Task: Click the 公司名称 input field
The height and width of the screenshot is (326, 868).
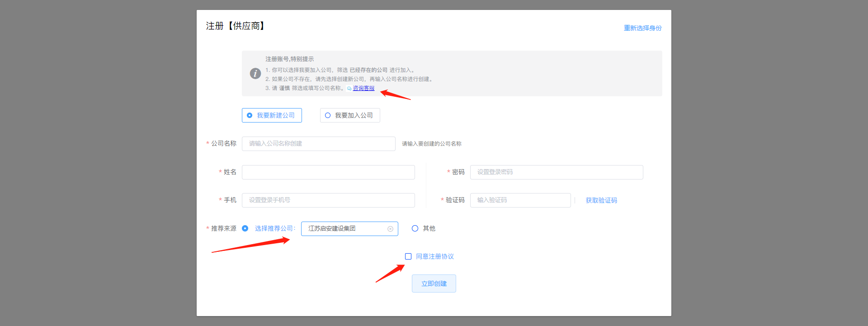Action: click(318, 144)
